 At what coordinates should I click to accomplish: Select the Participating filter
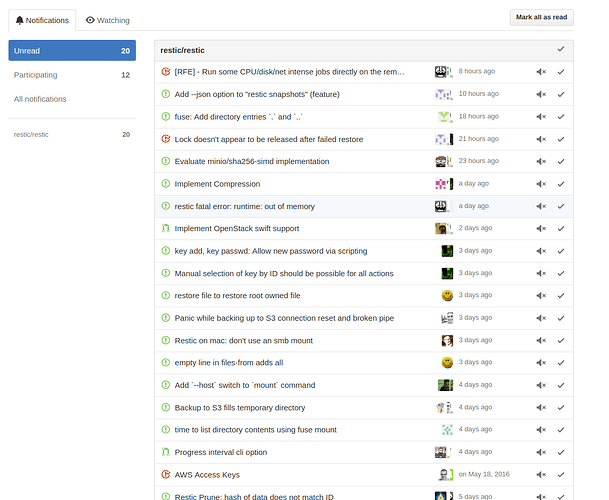[72, 75]
